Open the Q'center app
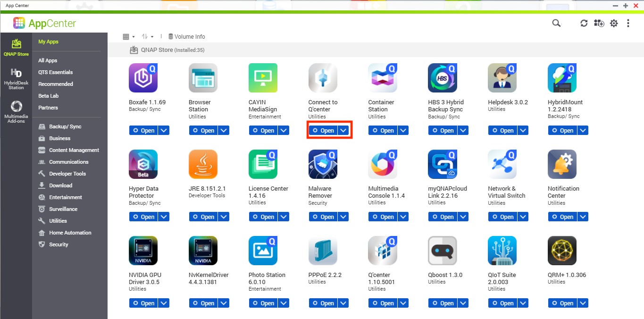The height and width of the screenshot is (319, 644). [x=383, y=303]
